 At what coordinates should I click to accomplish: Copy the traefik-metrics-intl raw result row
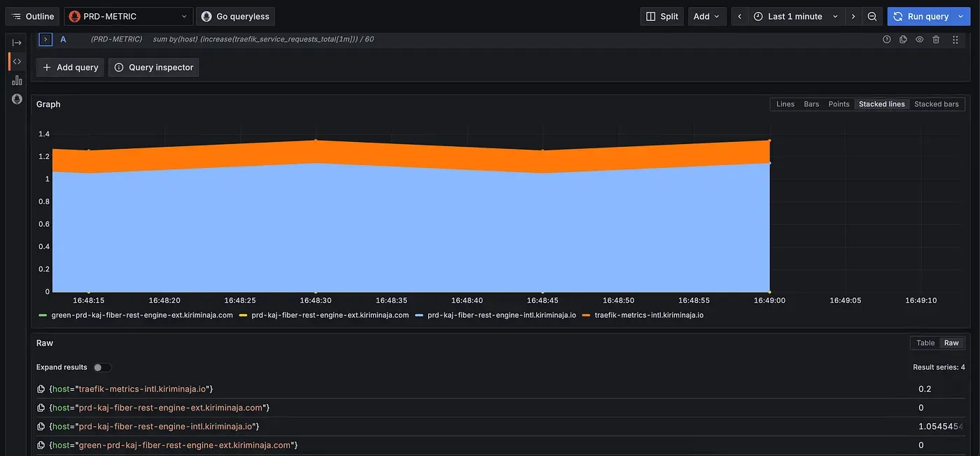pyautogui.click(x=41, y=389)
